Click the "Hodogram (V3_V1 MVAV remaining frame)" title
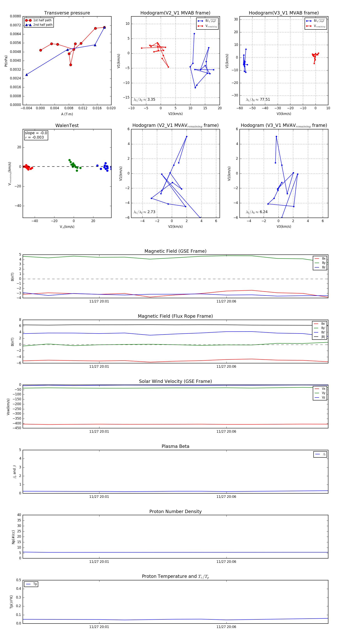The image size is (351, 644). (284, 125)
